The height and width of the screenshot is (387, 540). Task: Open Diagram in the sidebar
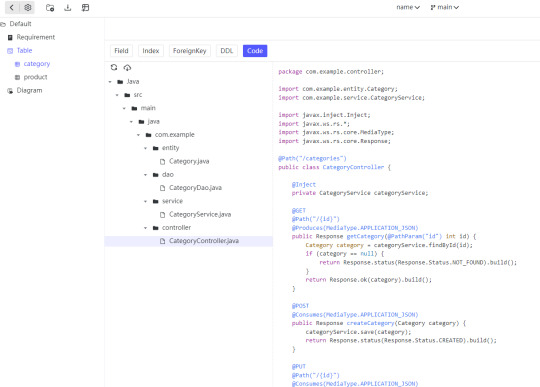[x=29, y=91]
